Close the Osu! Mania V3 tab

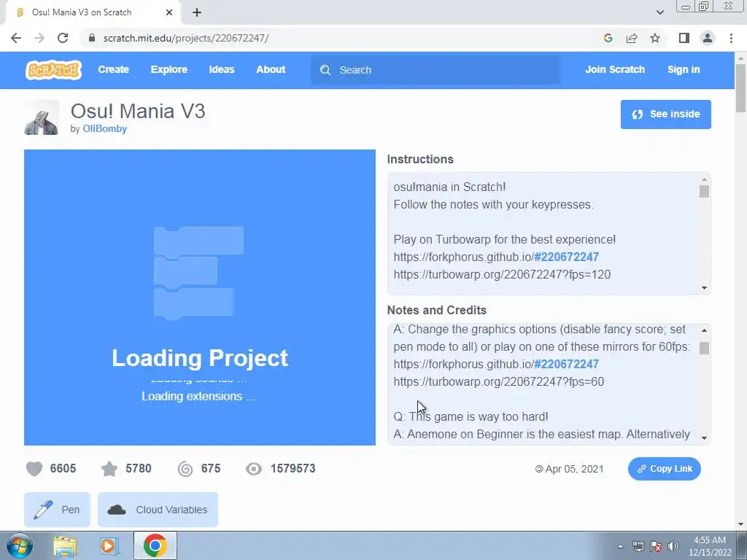(x=169, y=12)
